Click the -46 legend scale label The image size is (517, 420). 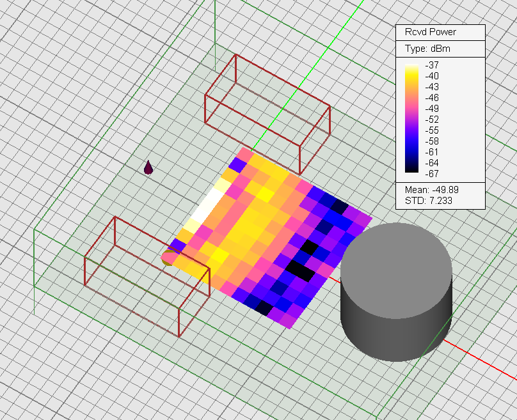(x=431, y=98)
